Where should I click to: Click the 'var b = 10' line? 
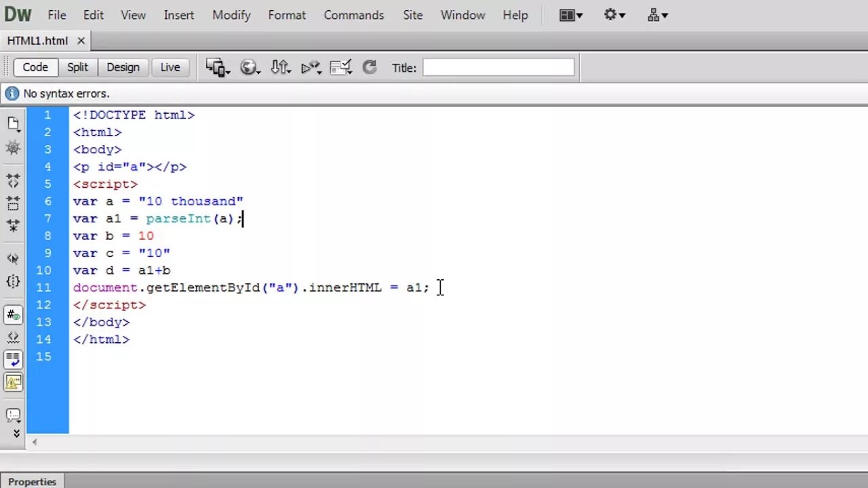(113, 236)
